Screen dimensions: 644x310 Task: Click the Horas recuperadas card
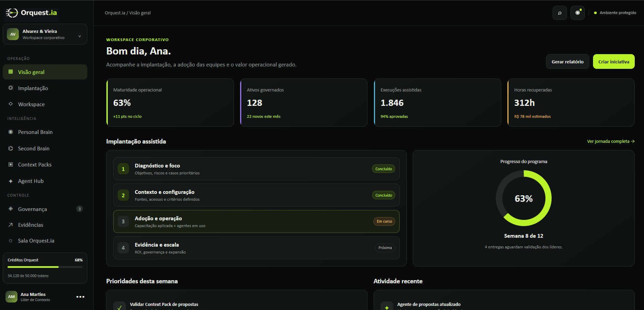coord(571,103)
